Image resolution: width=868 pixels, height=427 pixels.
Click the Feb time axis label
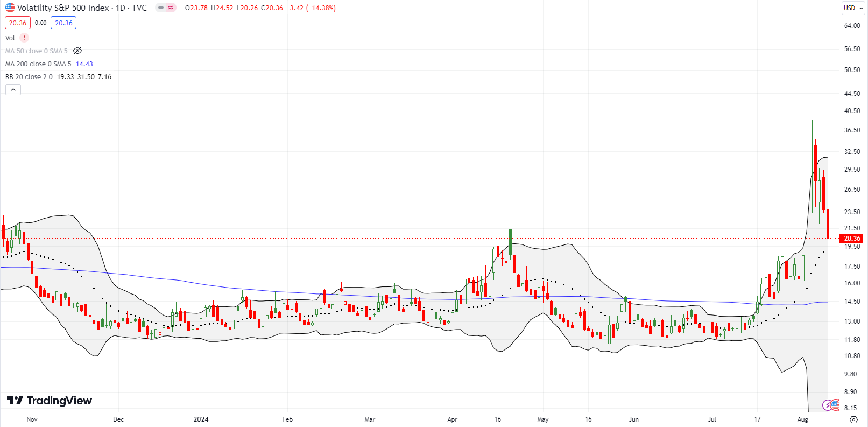(287, 419)
